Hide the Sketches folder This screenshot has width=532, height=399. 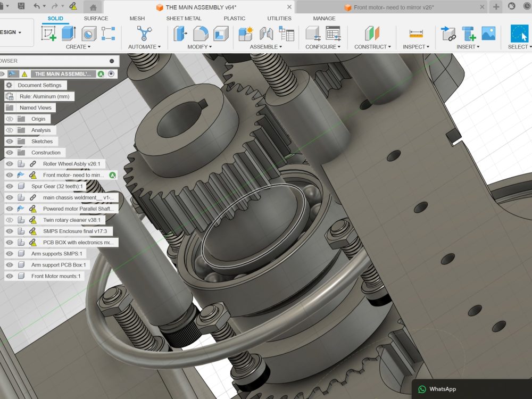10,141
